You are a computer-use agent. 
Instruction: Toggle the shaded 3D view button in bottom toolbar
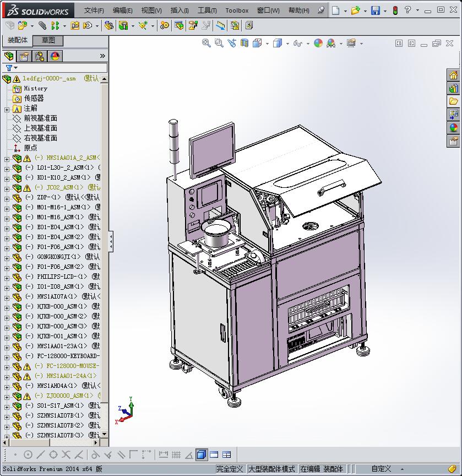201,455
